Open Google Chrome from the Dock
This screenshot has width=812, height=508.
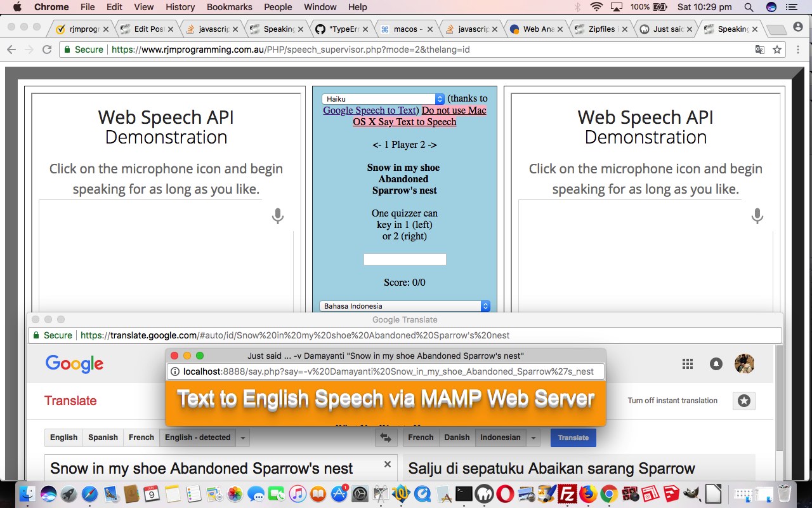coord(609,493)
